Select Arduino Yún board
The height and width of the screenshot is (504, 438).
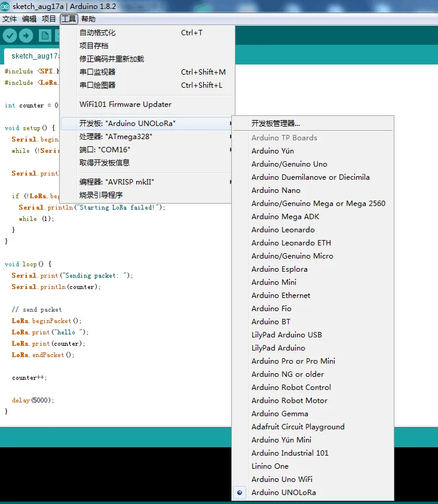tap(313, 151)
